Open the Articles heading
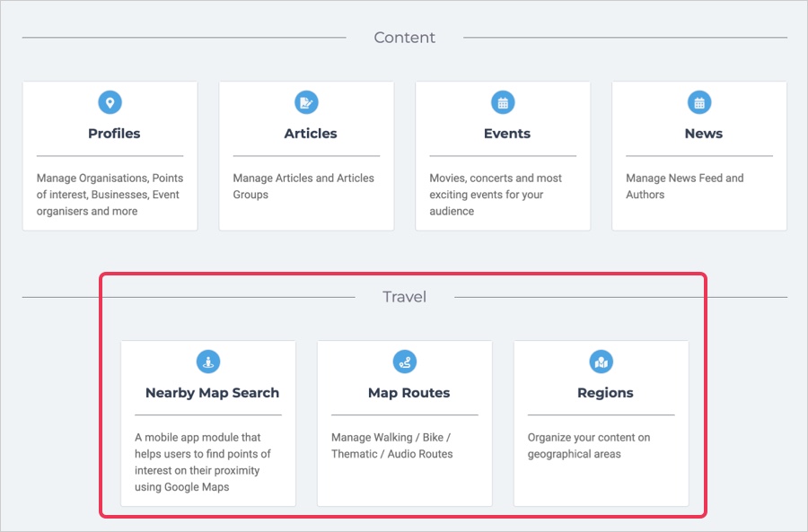This screenshot has height=532, width=808. tap(311, 134)
